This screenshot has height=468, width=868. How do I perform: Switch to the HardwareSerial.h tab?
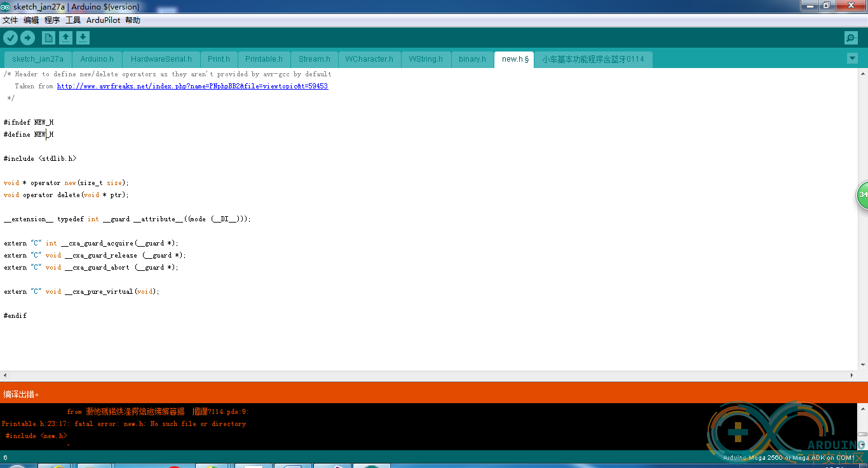tap(161, 59)
